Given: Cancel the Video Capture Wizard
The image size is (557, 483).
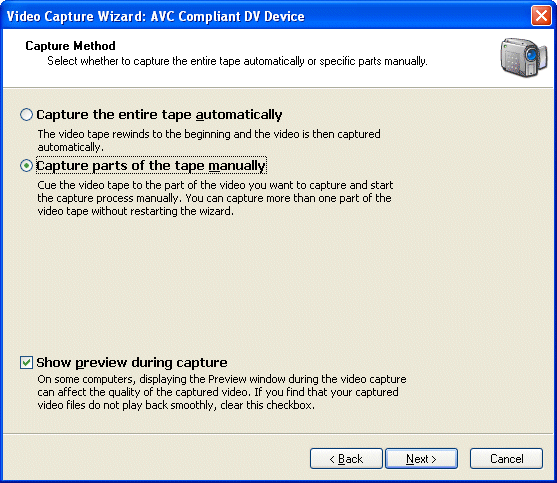Looking at the screenshot, I should click(507, 458).
